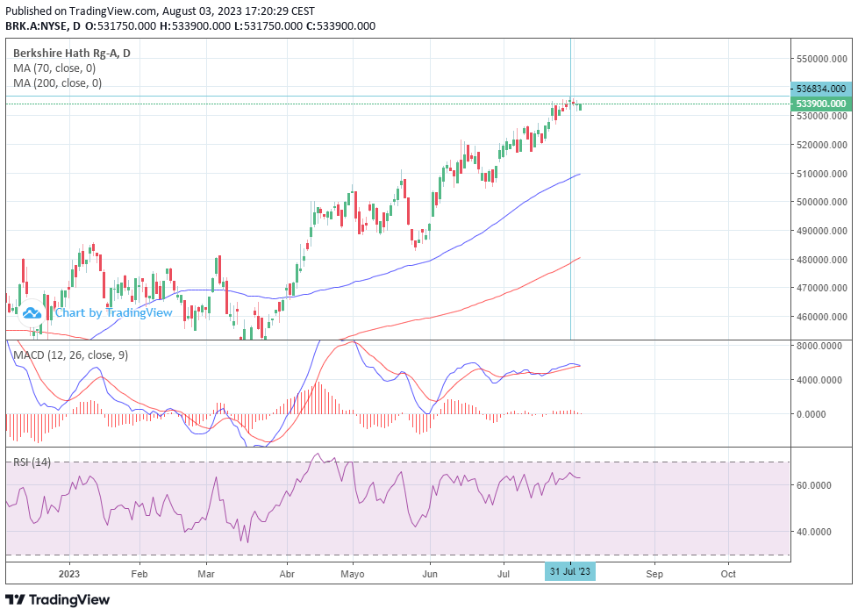Click the 480000.000 price axis label
The image size is (858, 616).
coord(822,260)
